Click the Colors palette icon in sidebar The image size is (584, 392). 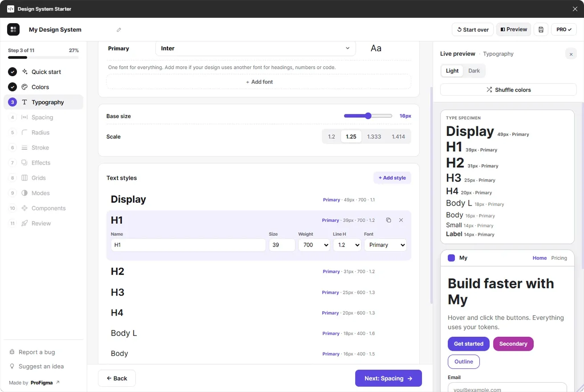[x=24, y=87]
